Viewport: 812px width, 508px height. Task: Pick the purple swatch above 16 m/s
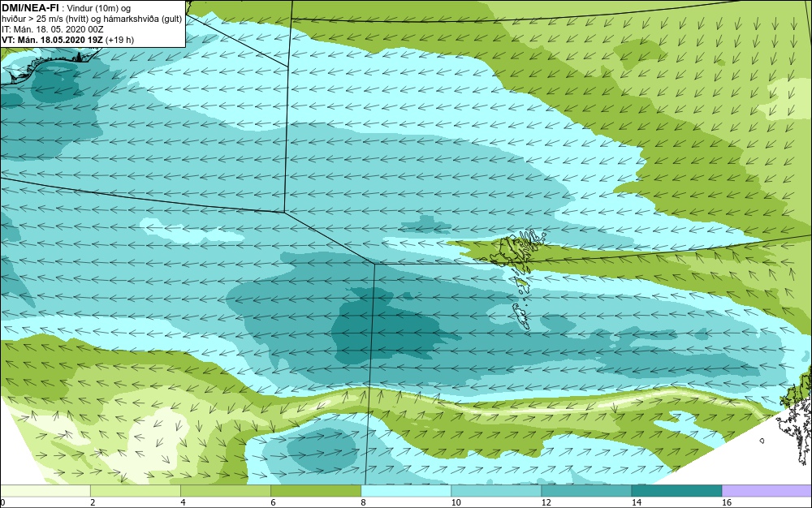pyautogui.click(x=767, y=491)
